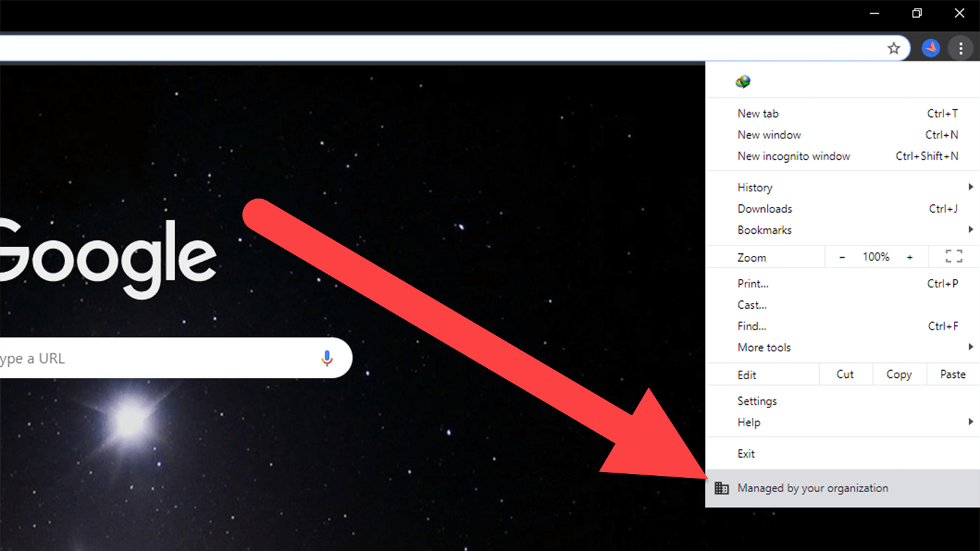Toggle fullscreen mode icon in Zoom row
The image size is (980, 551).
(x=954, y=257)
